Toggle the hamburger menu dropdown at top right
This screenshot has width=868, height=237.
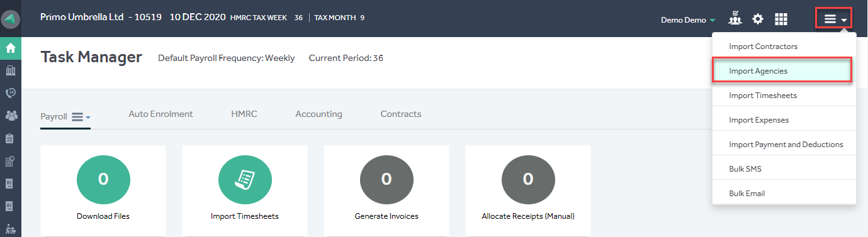[x=834, y=19]
